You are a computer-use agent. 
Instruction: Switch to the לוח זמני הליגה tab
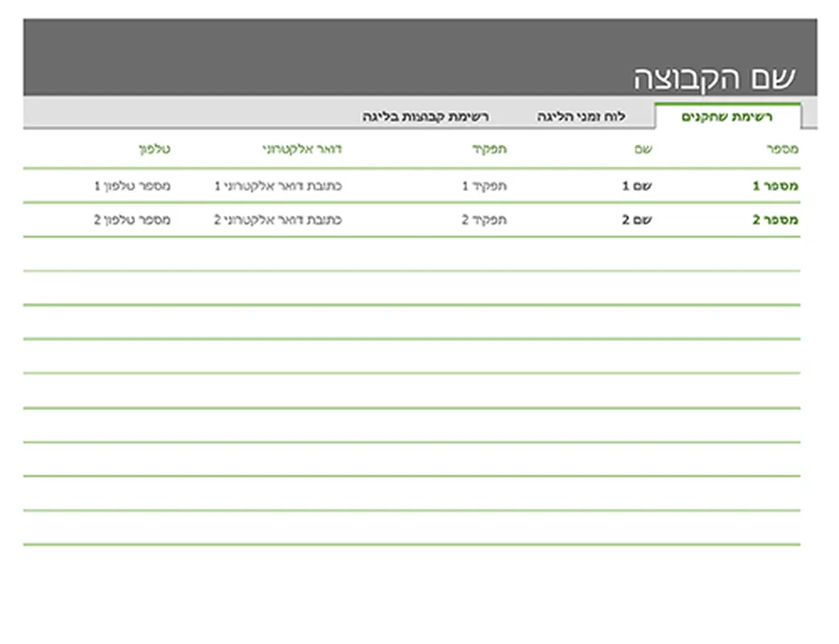pos(581,117)
